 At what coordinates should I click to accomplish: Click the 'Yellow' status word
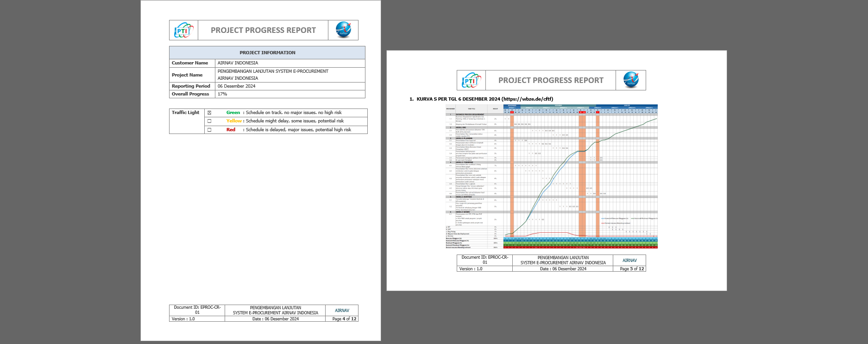click(234, 121)
